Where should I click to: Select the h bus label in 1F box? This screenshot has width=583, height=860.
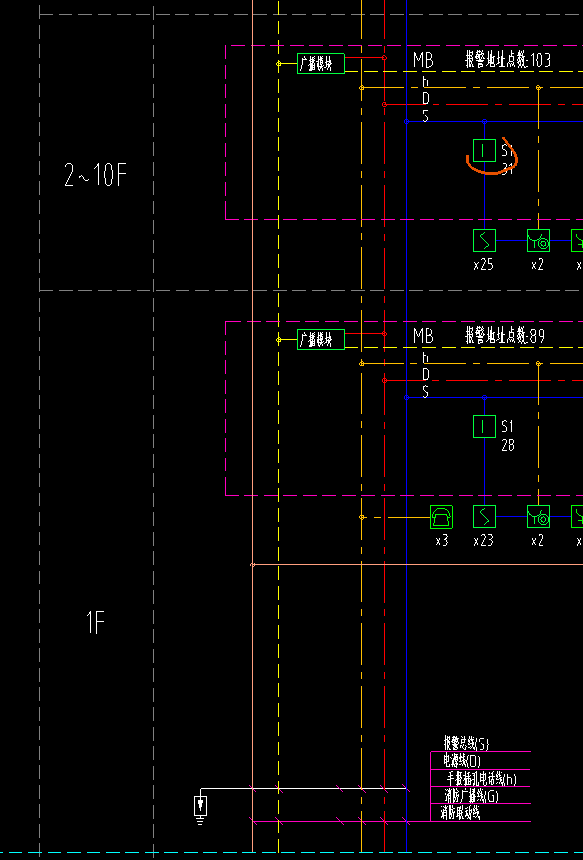click(x=426, y=358)
